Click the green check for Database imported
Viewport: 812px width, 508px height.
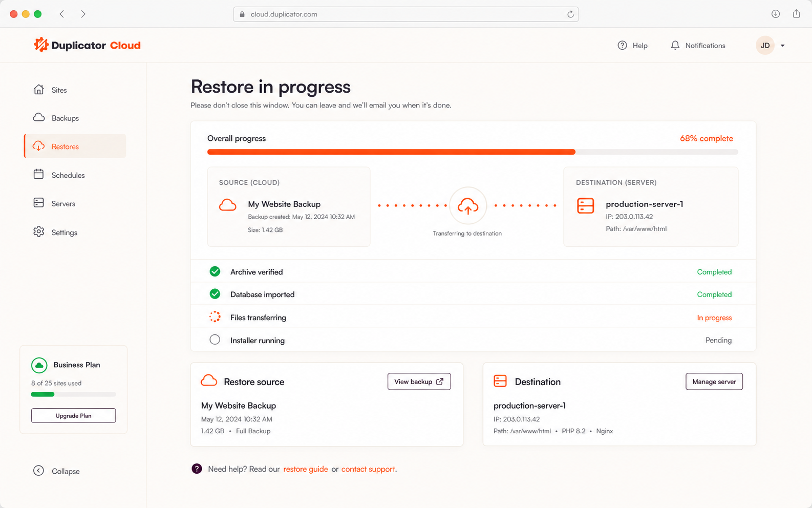215,294
